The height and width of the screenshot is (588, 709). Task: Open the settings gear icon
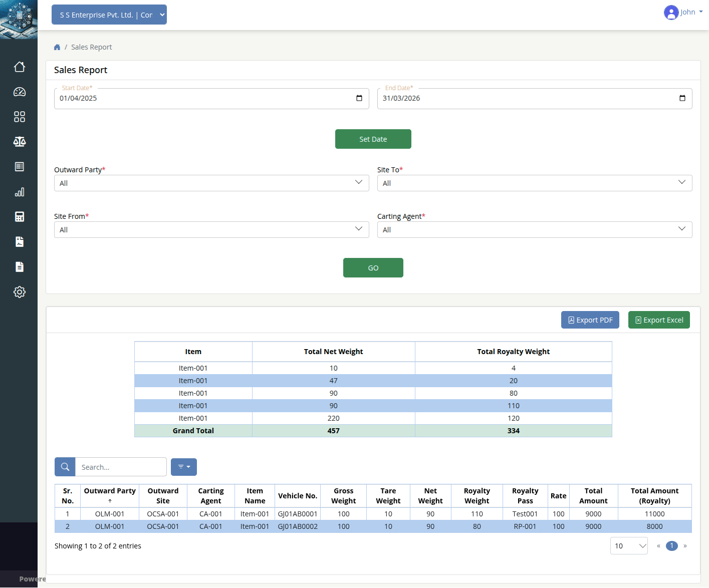pos(20,292)
